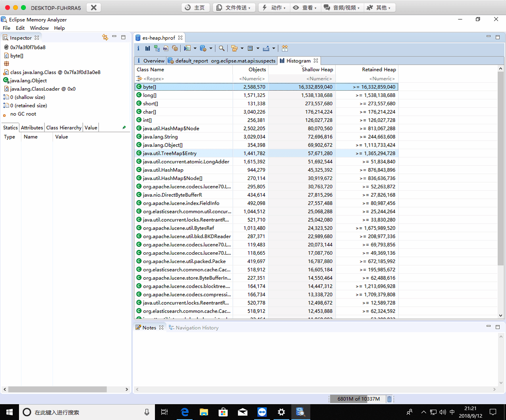Close the es-heap.hprof editor tab
The image size is (506, 420).
click(x=180, y=38)
